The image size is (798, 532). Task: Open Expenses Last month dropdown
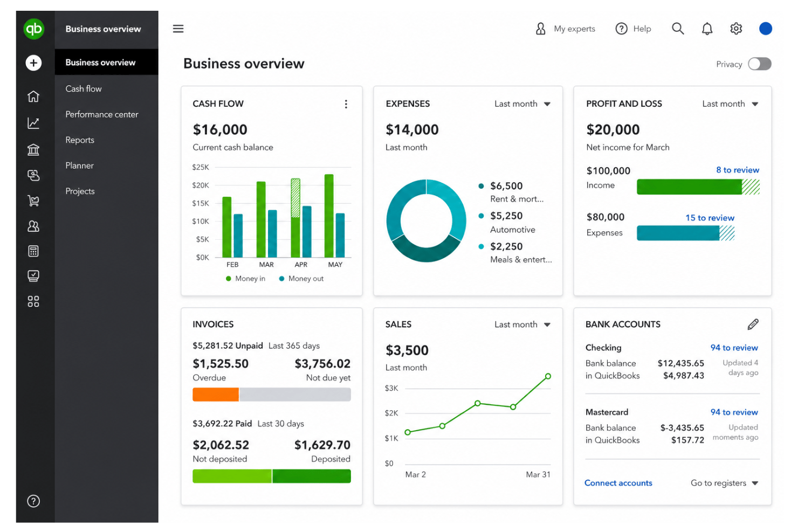(522, 103)
